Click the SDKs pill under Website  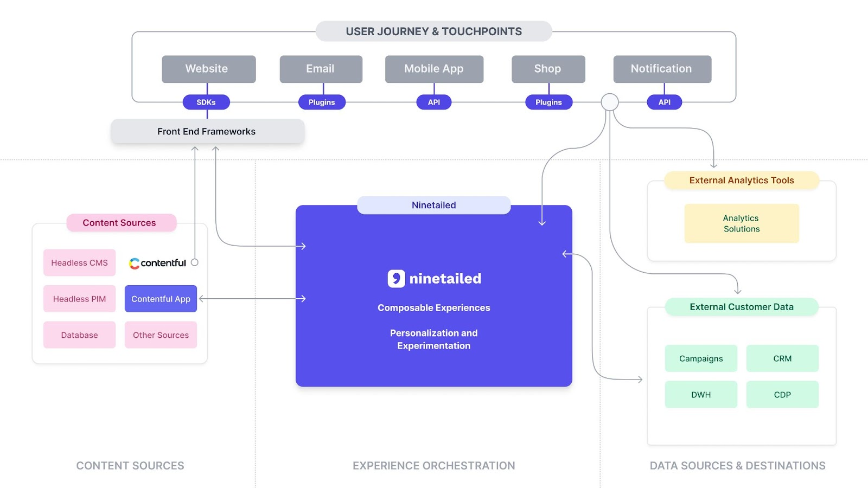pyautogui.click(x=206, y=102)
